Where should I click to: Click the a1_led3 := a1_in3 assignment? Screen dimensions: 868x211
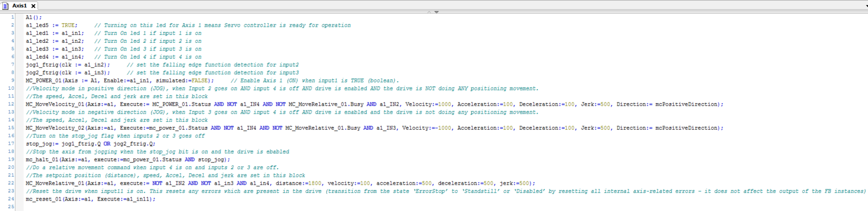coord(54,49)
